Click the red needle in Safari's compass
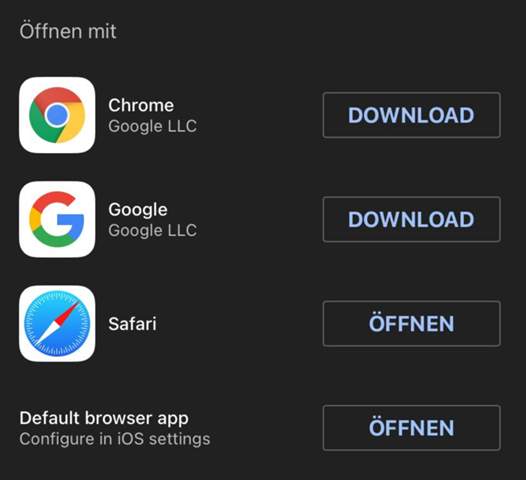This screenshot has width=526, height=480. (x=68, y=313)
